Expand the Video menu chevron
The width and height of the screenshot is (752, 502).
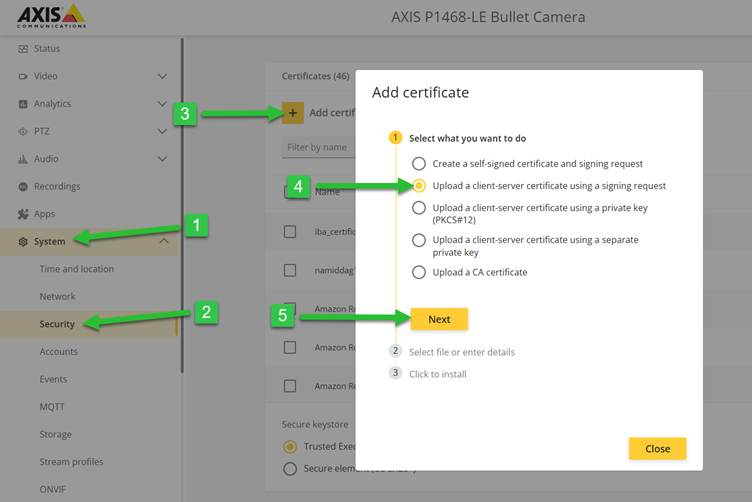(x=163, y=76)
